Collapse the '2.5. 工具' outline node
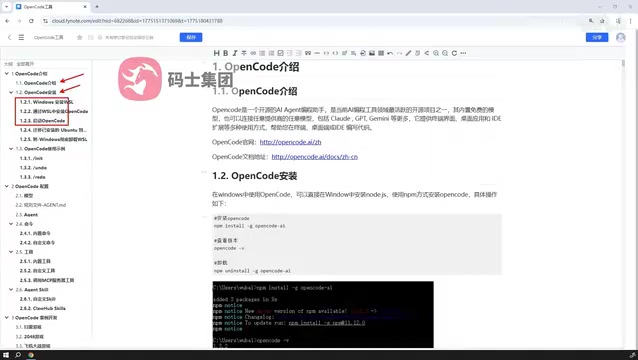 (x=11, y=252)
